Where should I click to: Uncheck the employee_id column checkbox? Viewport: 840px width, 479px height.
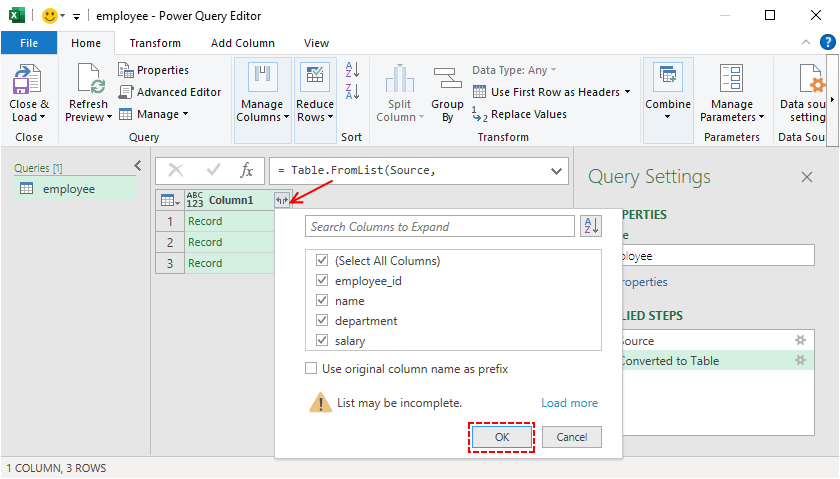coord(322,281)
